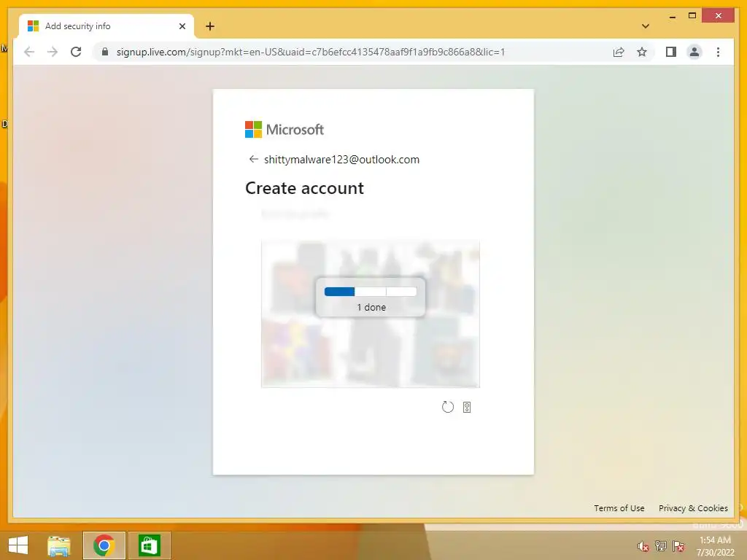Open a new tab
The height and width of the screenshot is (560, 747).
210,26
